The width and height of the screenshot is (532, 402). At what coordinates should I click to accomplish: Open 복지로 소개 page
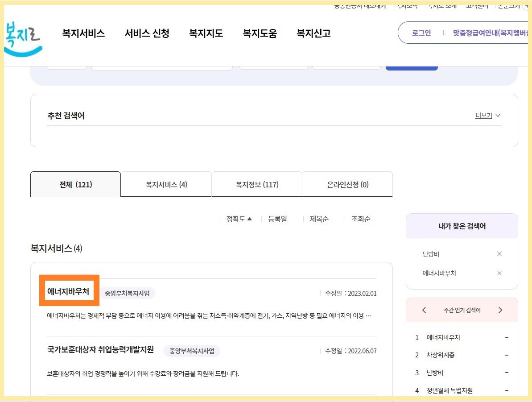[442, 6]
